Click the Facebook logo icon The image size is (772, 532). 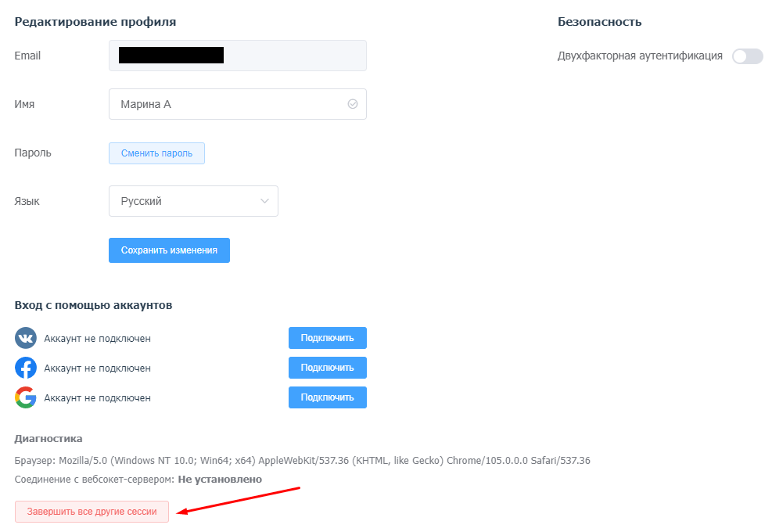pyautogui.click(x=26, y=368)
